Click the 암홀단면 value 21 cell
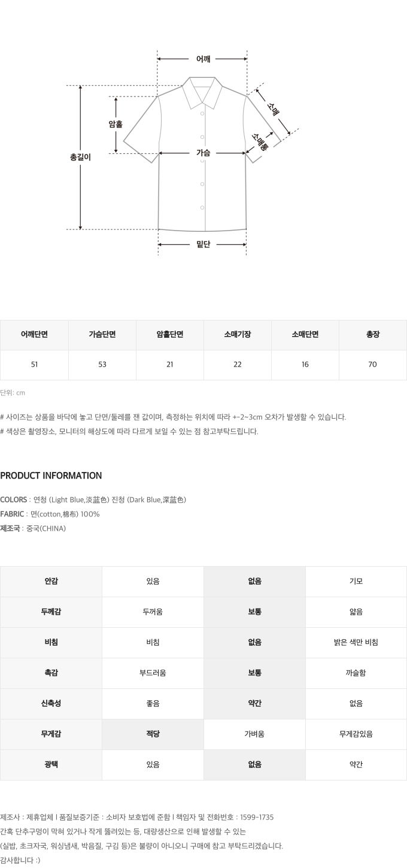Screen dimensions: 407x868 pos(170,365)
